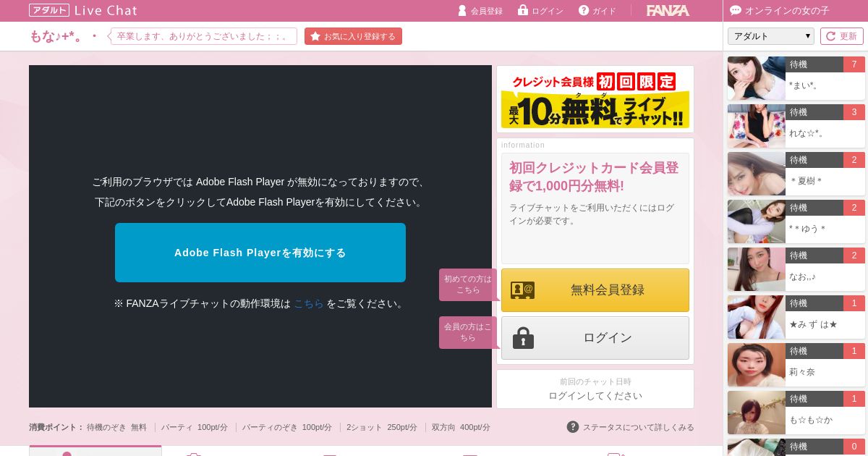Image resolution: width=868 pixels, height=456 pixels.
Task: Open なお..♪ performer thumbnail
Action: [757, 269]
